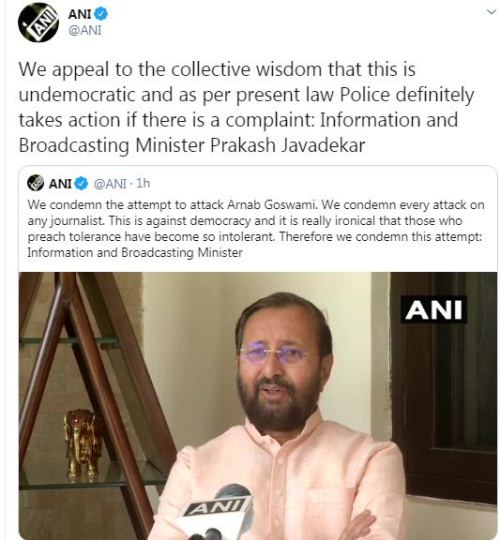Play the video of the minister speaking
Screen dimensions: 500x540
coord(258,405)
